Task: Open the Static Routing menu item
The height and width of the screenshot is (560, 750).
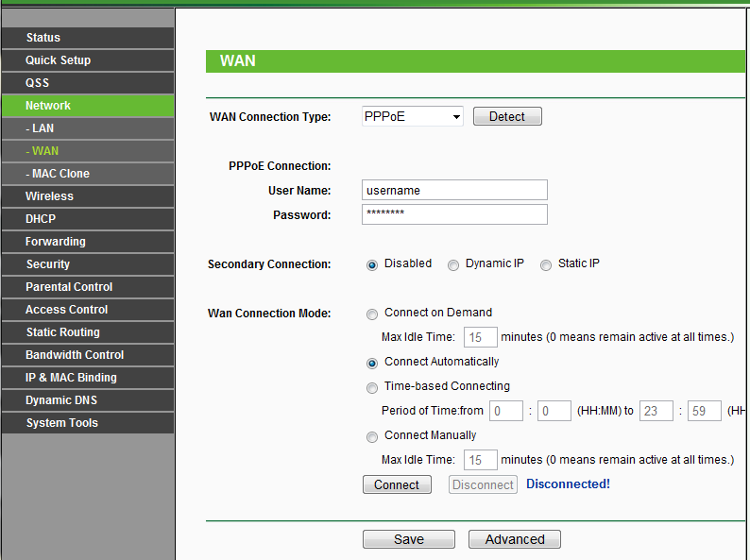Action: pos(88,332)
